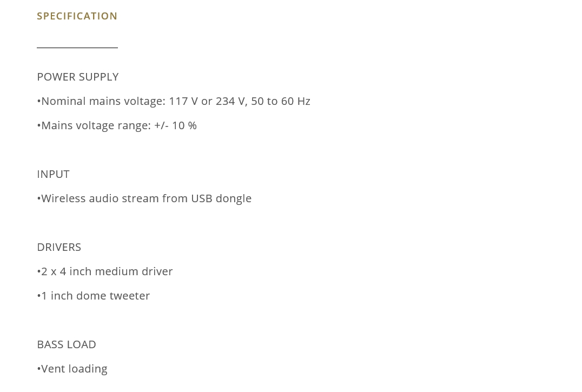Click the Vent loading line
The height and width of the screenshot is (392, 582).
(x=72, y=369)
